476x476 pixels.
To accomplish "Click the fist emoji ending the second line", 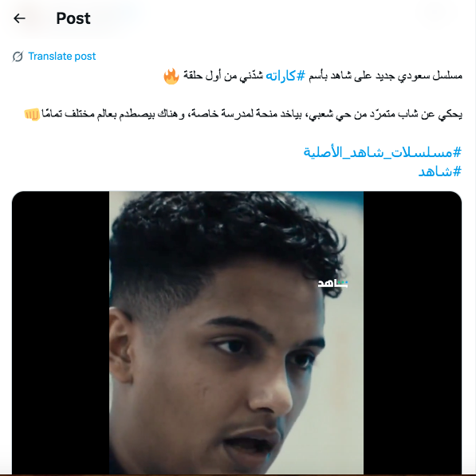I will tap(32, 115).
